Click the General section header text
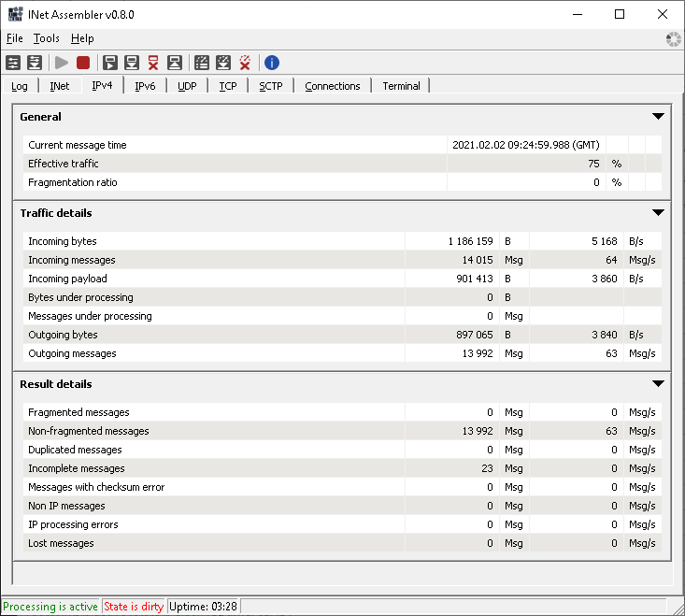Viewport: 685px width, 616px height. tap(40, 117)
